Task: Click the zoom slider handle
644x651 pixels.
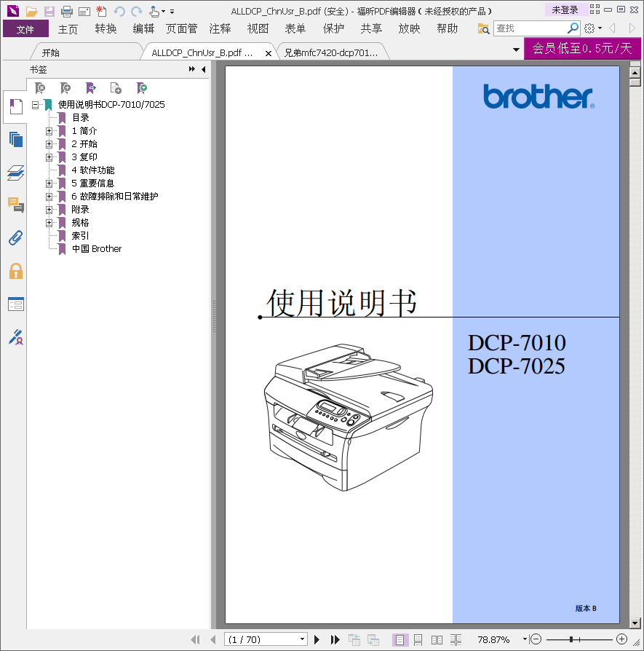Action: 571,639
